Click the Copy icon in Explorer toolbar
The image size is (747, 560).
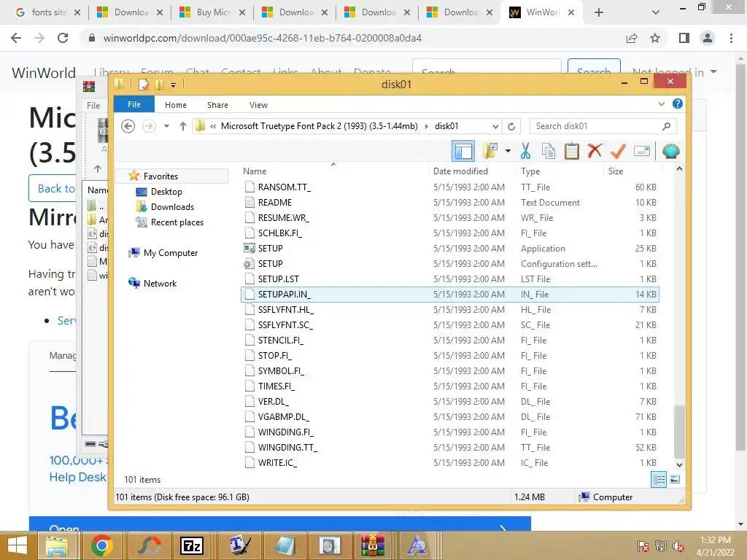[x=549, y=152]
